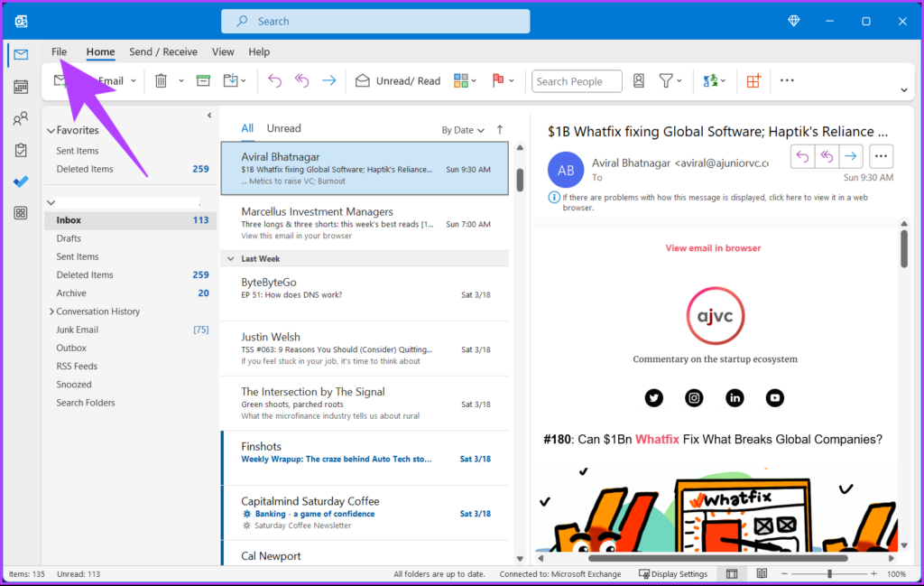Switch to the Send / Receive tab
Viewport: 924px width, 586px height.
(x=163, y=51)
